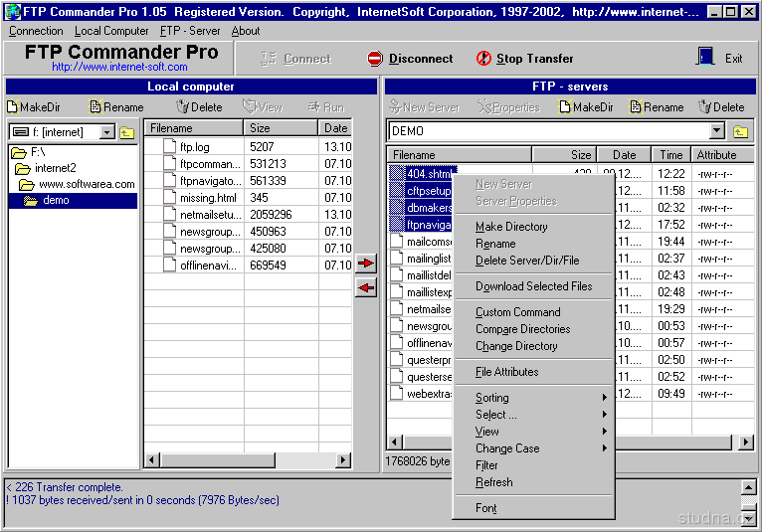Choose Refresh from context menu
Screen dimensions: 762x532
533,482
